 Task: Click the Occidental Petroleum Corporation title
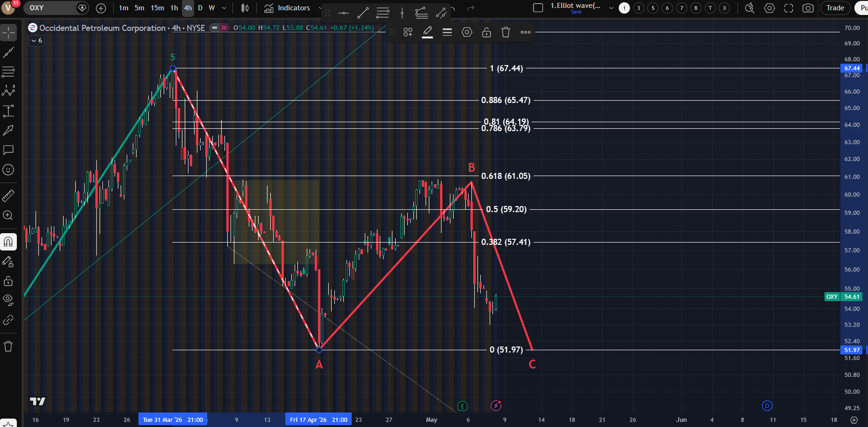point(102,28)
